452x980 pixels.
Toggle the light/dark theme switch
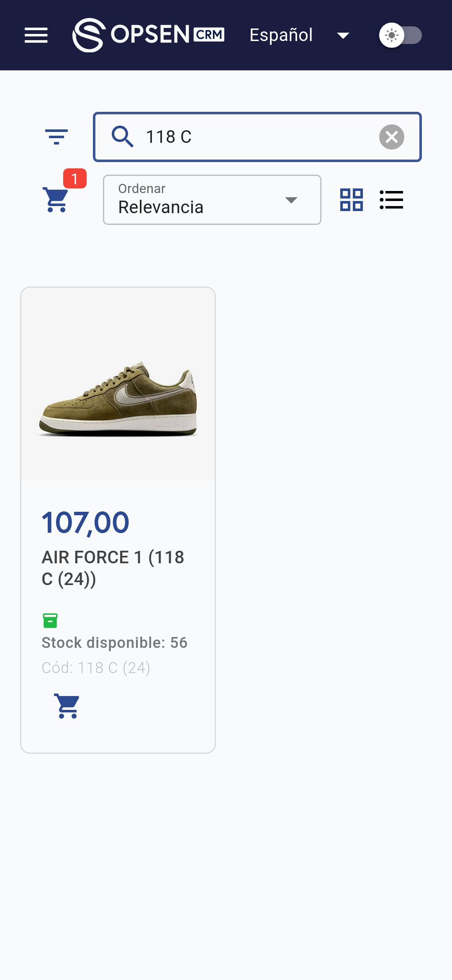coord(400,35)
